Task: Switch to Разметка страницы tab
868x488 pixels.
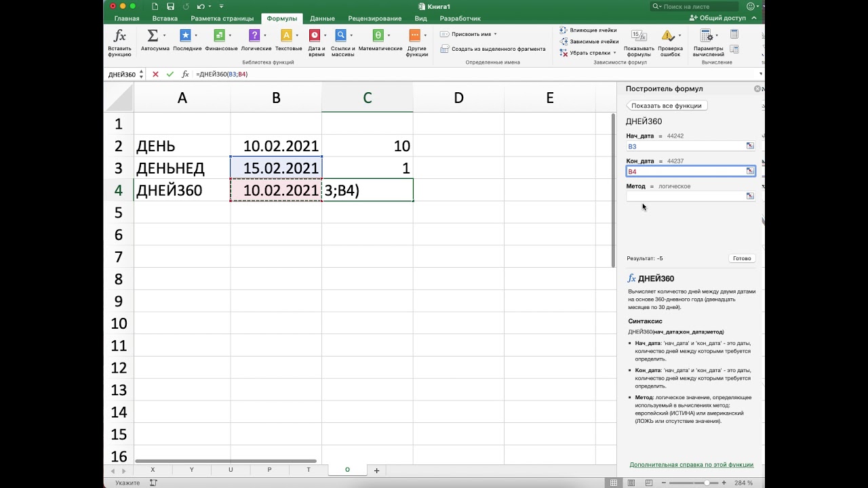Action: [x=222, y=18]
